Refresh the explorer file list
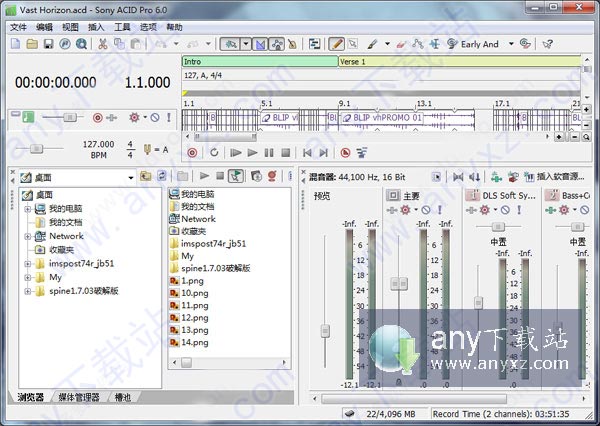The width and height of the screenshot is (600, 426). point(162,176)
